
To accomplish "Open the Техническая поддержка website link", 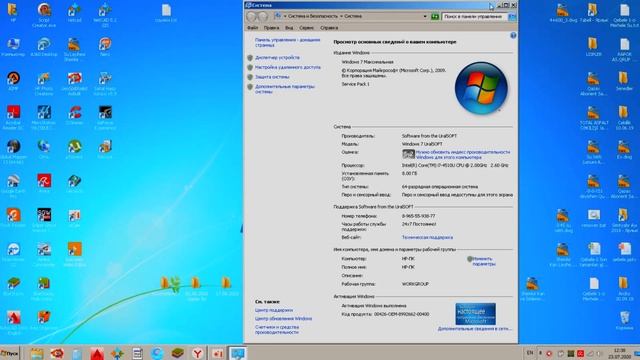I will coord(427,237).
